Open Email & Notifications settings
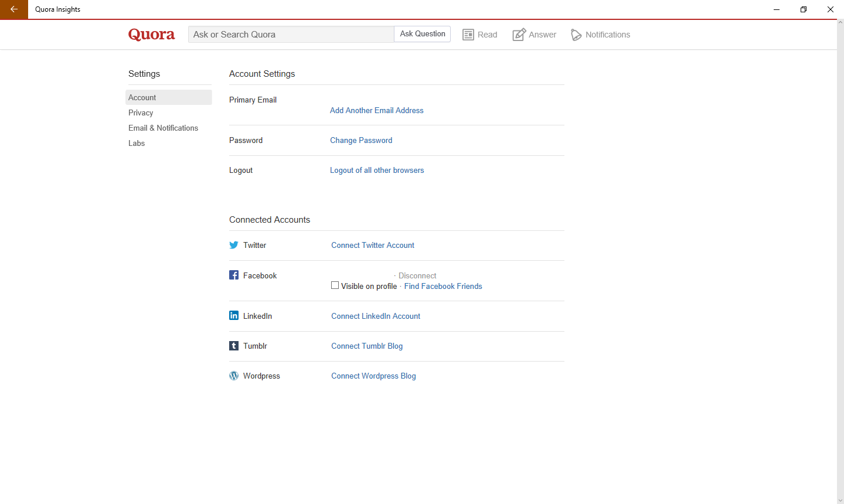The height and width of the screenshot is (504, 844). point(163,128)
